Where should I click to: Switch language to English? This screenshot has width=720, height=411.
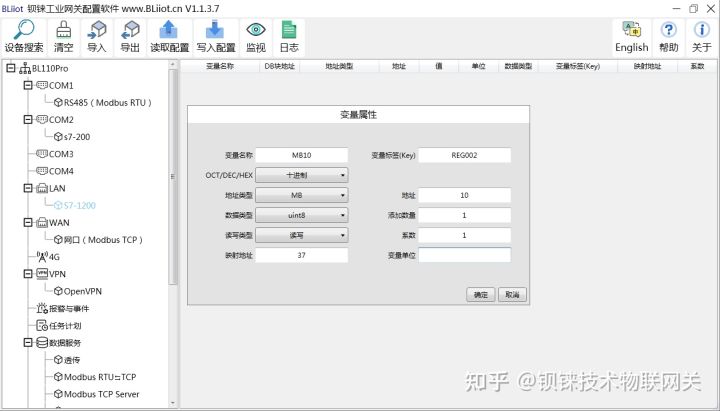[631, 37]
